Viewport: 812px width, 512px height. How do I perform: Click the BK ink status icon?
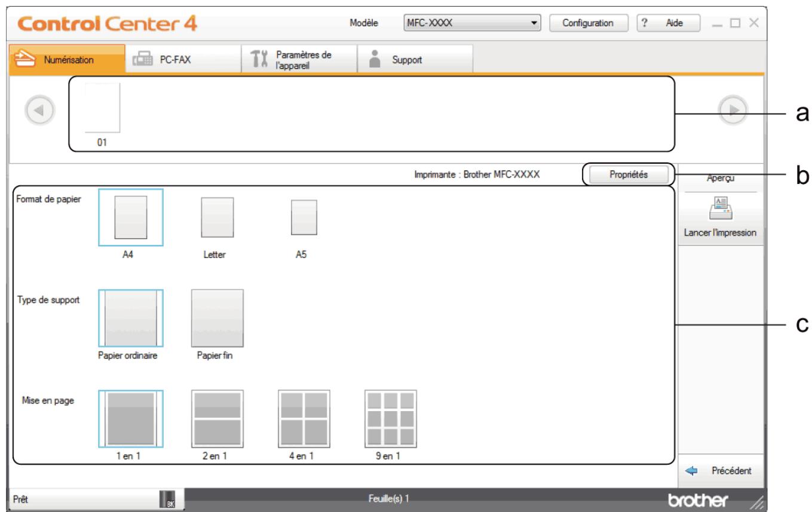pyautogui.click(x=167, y=499)
